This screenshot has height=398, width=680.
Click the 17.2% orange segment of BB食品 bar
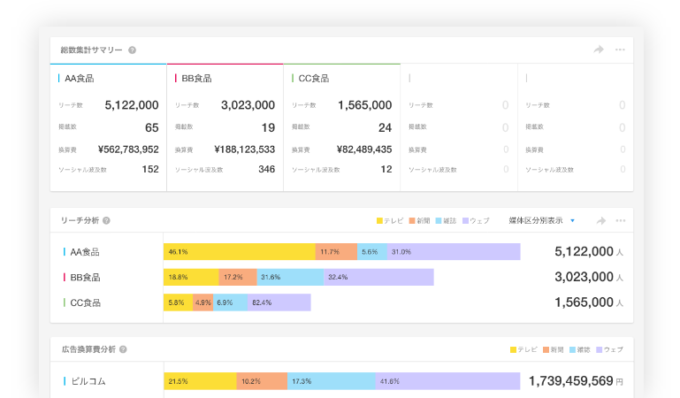tap(238, 277)
